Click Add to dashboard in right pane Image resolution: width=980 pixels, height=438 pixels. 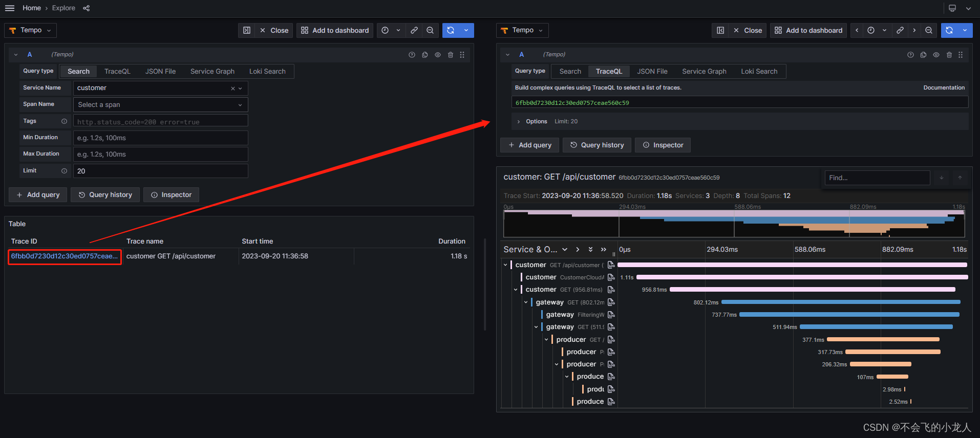click(x=808, y=31)
